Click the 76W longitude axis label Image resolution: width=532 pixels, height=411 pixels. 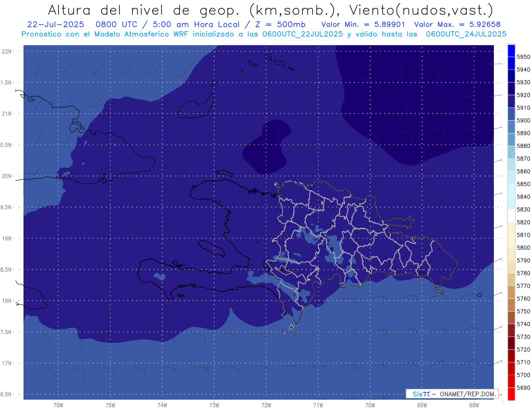[x=58, y=405]
